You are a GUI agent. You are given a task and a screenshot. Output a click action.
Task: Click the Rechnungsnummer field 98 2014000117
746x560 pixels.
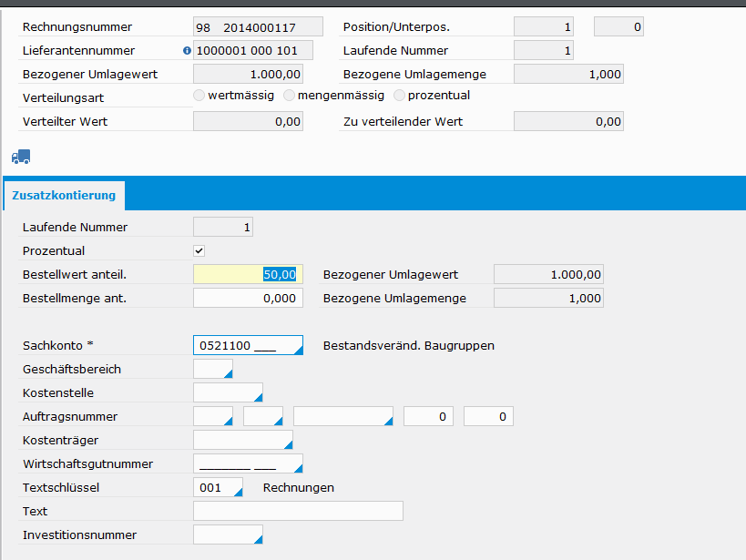(258, 27)
